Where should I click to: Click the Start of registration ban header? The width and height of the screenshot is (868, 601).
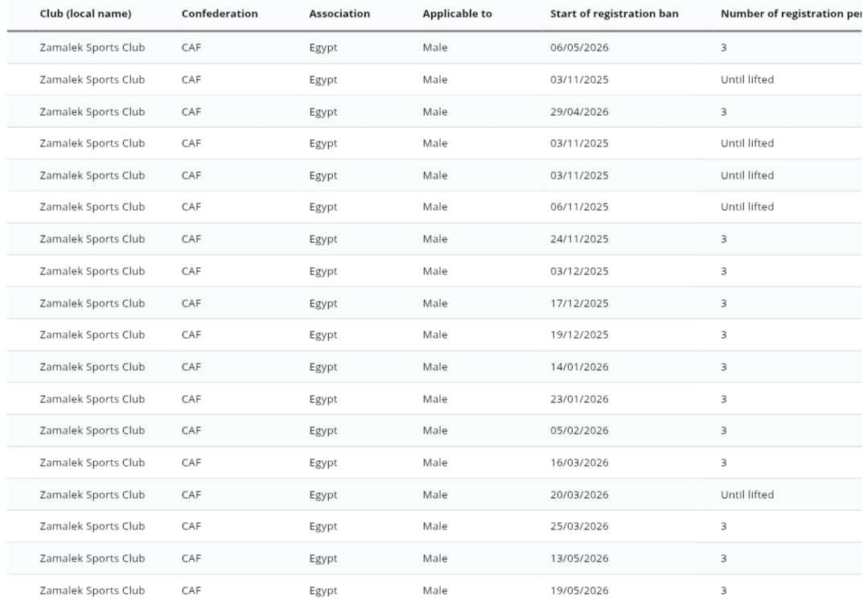pos(614,14)
